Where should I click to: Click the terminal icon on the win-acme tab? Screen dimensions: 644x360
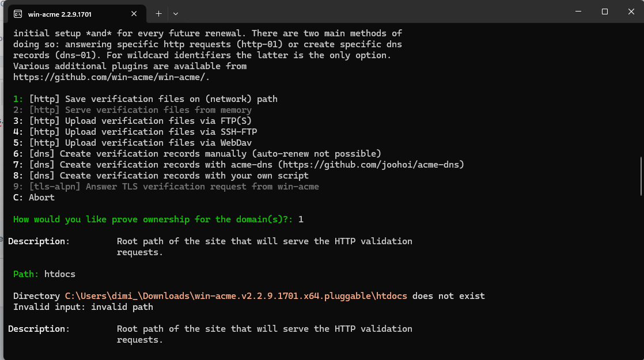[x=18, y=14]
